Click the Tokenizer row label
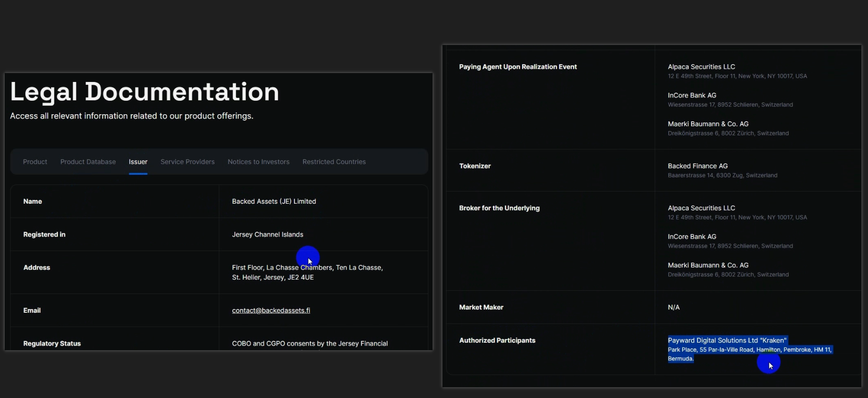 [x=475, y=166]
